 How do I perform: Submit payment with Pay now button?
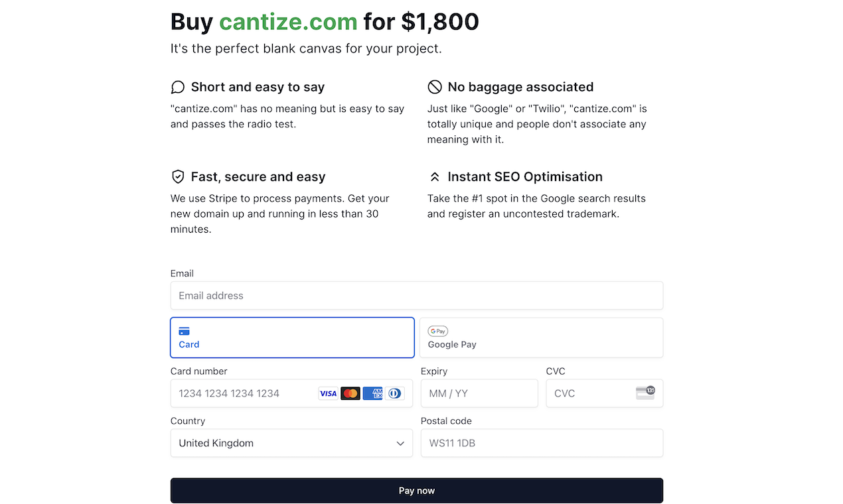pos(417,491)
